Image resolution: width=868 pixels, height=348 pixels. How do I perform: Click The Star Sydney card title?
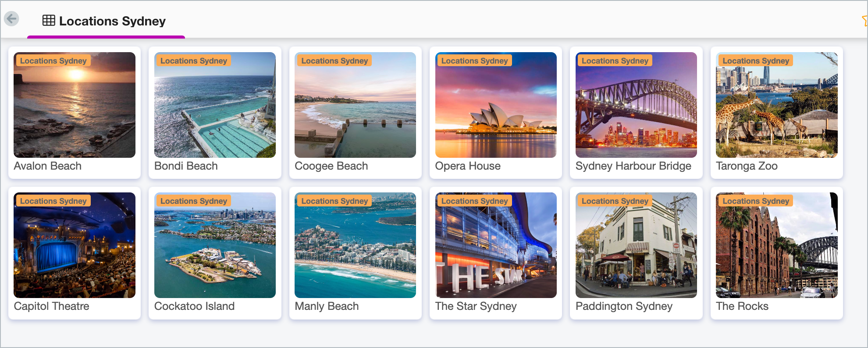click(x=476, y=306)
